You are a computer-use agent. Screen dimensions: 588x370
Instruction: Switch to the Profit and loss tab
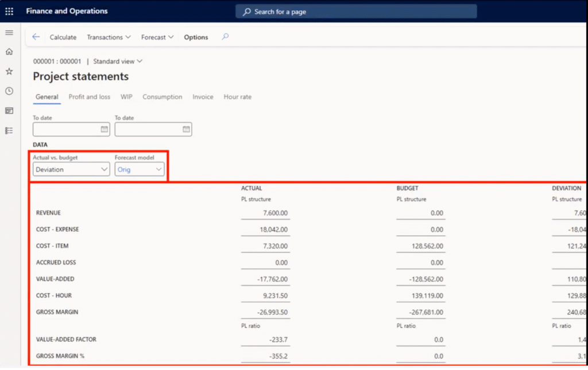click(89, 97)
